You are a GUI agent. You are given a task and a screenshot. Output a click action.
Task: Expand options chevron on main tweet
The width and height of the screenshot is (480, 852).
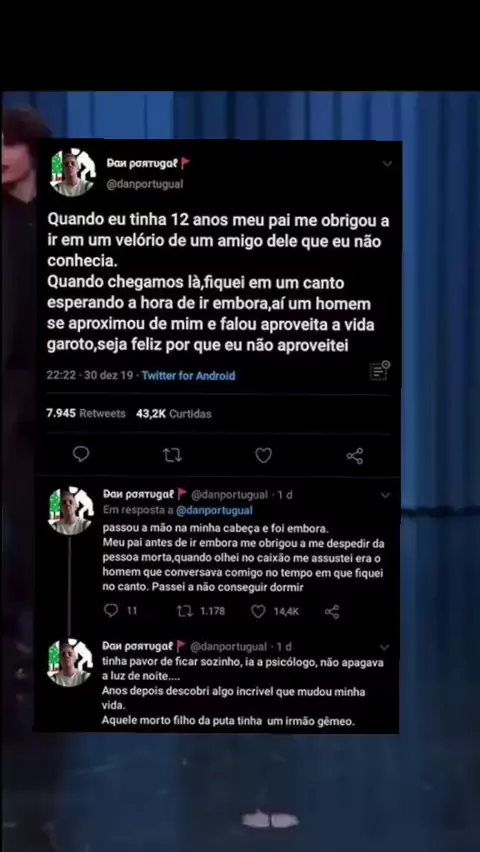click(x=387, y=163)
